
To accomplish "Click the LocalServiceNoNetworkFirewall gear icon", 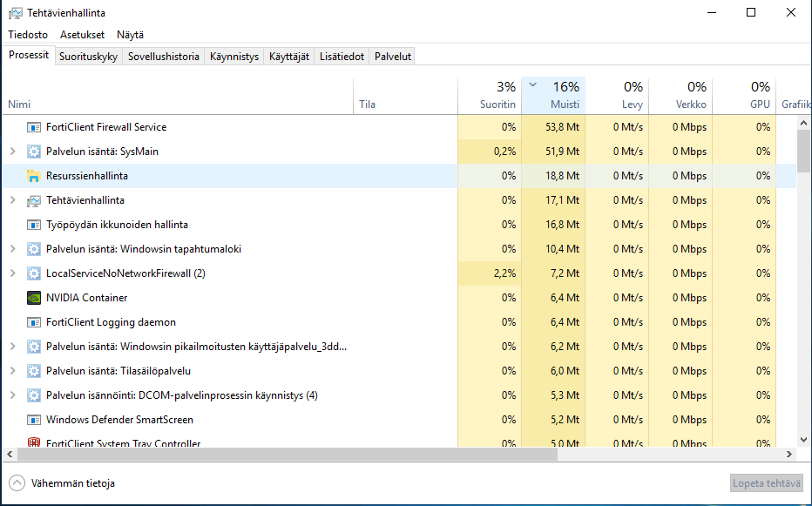I will pyautogui.click(x=34, y=273).
